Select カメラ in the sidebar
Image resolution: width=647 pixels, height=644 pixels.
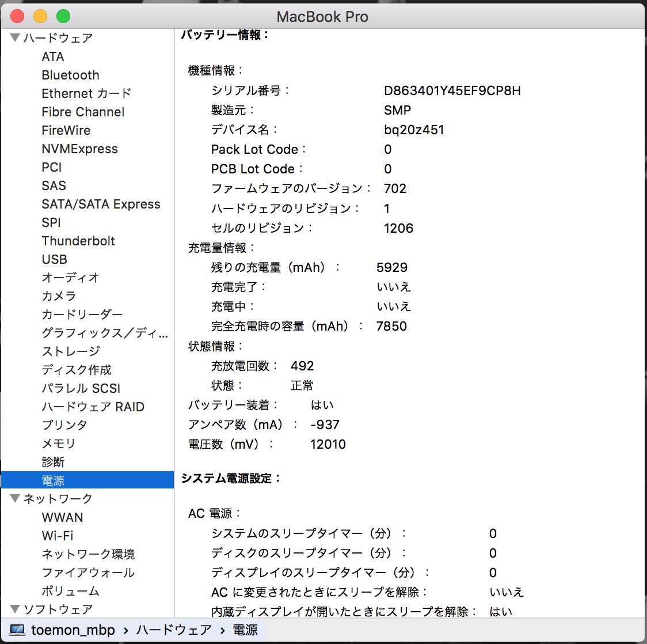point(59,296)
